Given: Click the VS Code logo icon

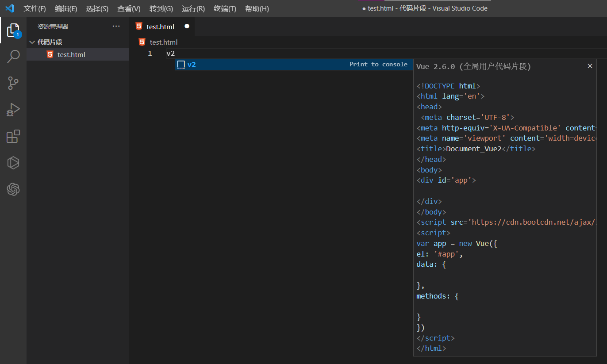Looking at the screenshot, I should pos(10,8).
